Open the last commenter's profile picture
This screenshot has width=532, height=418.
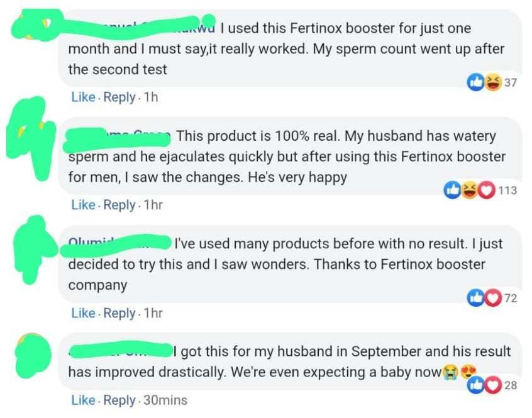tap(31, 356)
